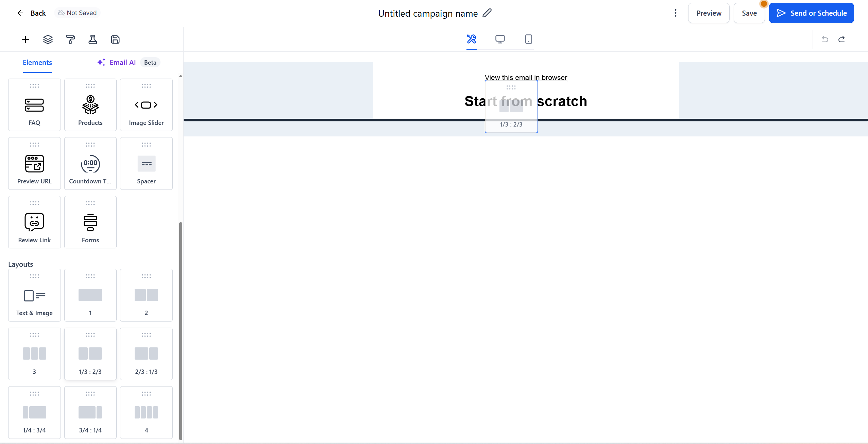868x444 pixels.
Task: Open the layers stack icon
Action: (x=48, y=39)
